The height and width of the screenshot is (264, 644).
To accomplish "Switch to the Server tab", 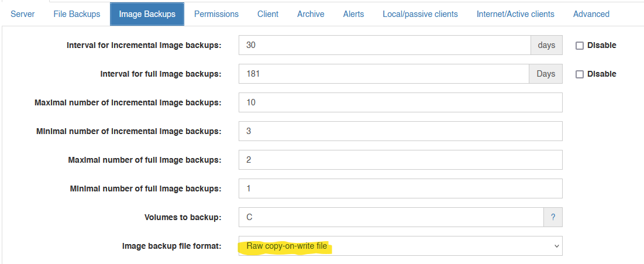I will click(x=23, y=14).
